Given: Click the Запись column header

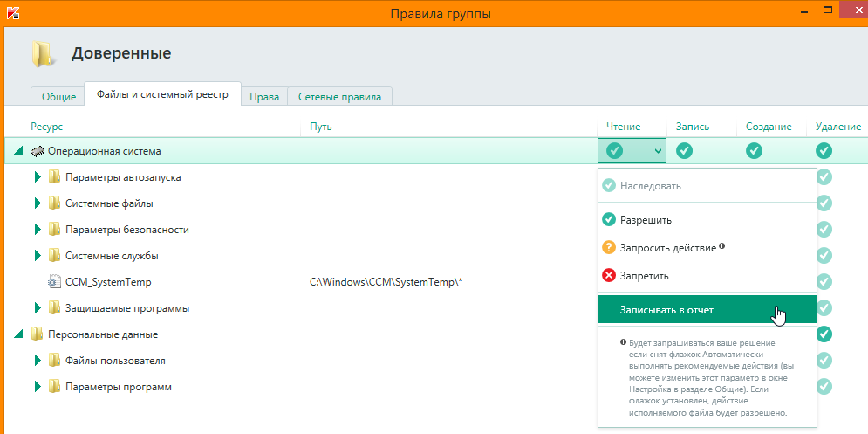Looking at the screenshot, I should click(693, 127).
